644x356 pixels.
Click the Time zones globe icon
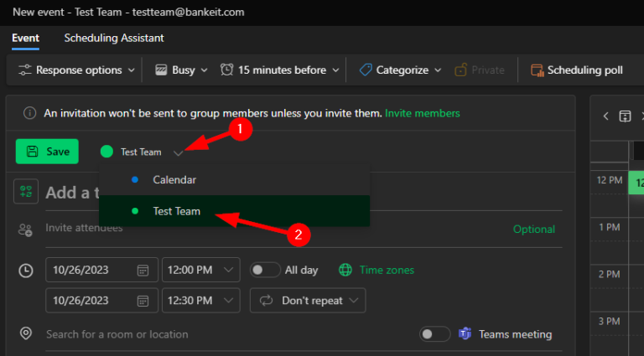tap(345, 270)
